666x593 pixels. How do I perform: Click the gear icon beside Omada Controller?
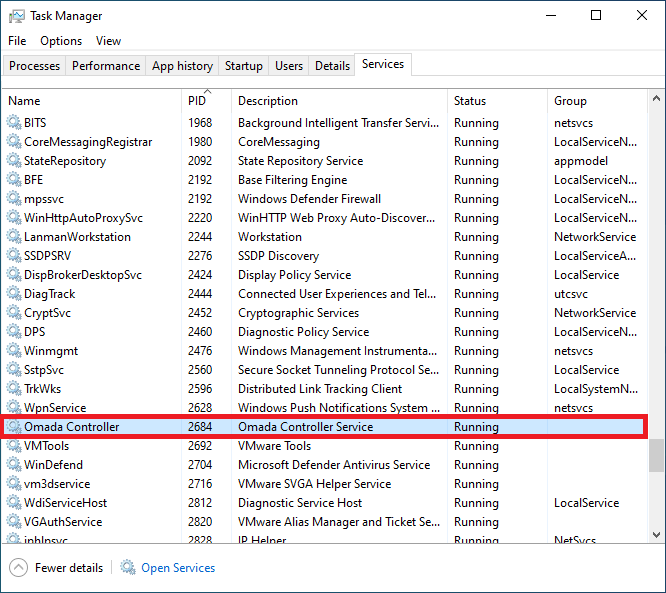pos(14,426)
